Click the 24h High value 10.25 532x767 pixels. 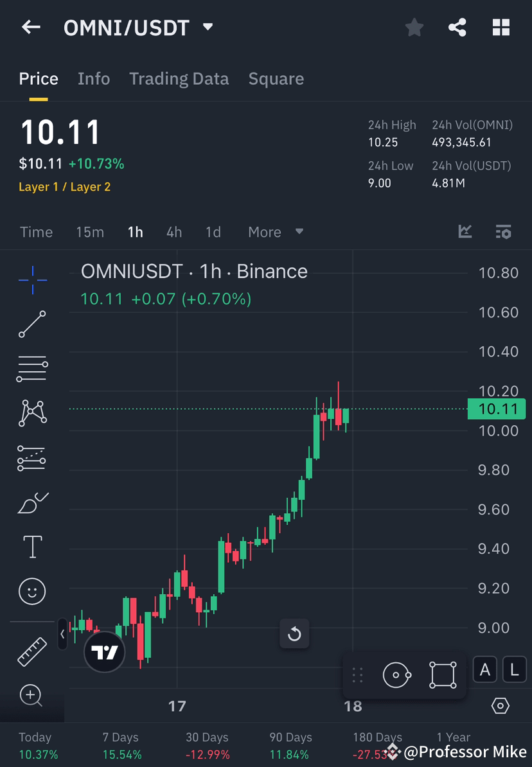[x=383, y=143]
